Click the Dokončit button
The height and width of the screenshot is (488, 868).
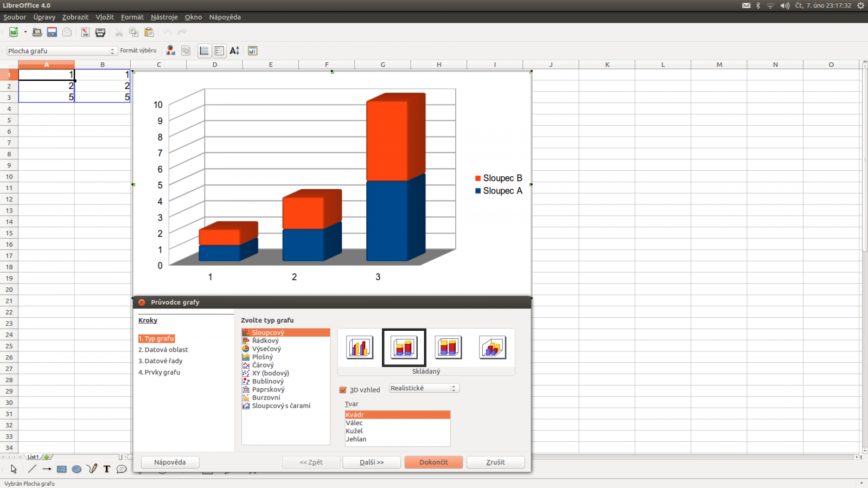click(x=433, y=462)
